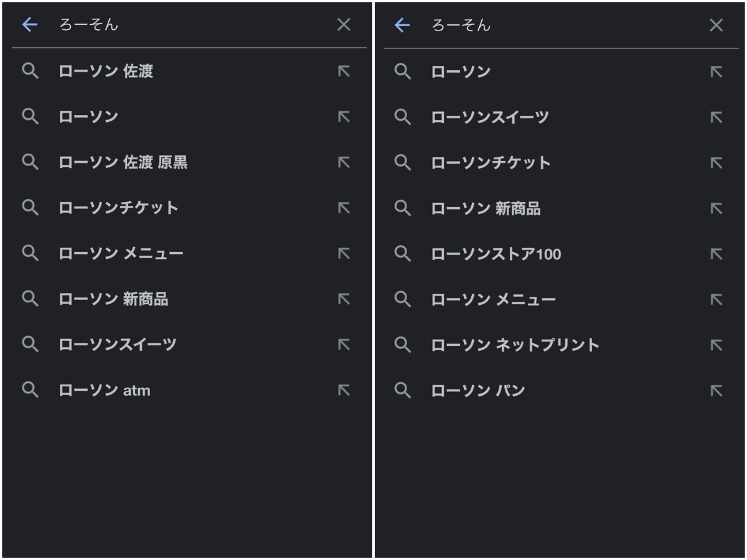The width and height of the screenshot is (747, 560).
Task: Choose the ローソン 佐渡 原黒 suggestion
Action: 123,162
